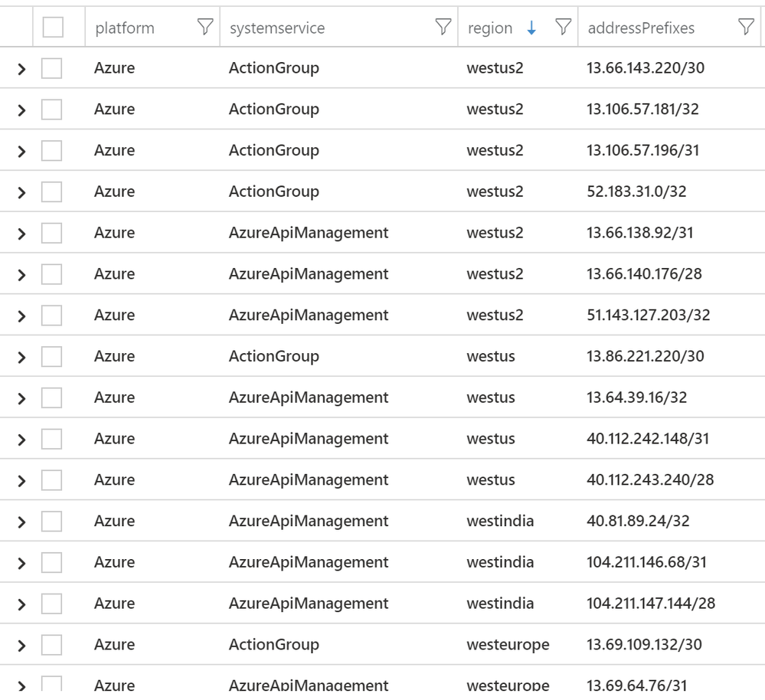
Task: Select the checkbox for row 13.86.221.220/30
Action: pos(52,357)
